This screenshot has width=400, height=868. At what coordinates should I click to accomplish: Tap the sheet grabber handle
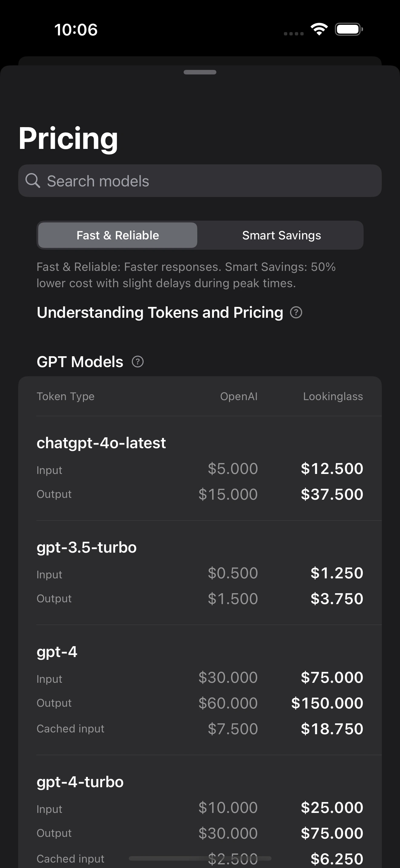(x=200, y=72)
